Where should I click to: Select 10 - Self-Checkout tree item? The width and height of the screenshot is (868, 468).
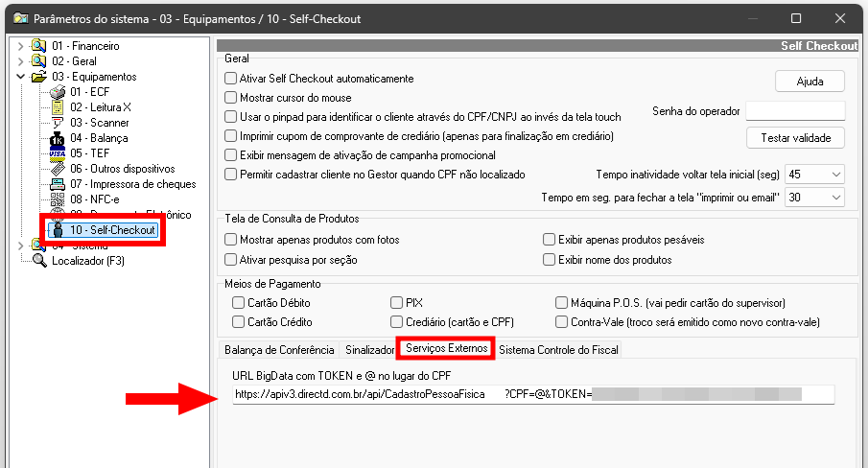(112, 230)
